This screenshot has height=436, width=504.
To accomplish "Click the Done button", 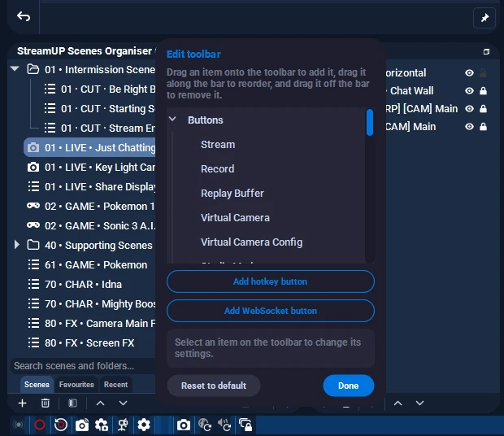I will [349, 386].
